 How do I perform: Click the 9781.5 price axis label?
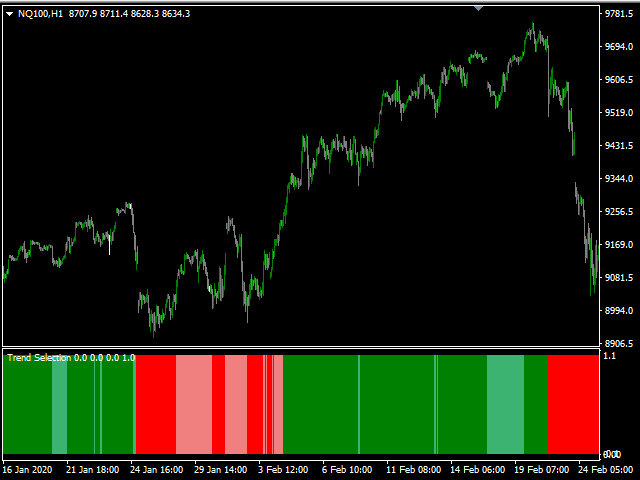tap(620, 14)
